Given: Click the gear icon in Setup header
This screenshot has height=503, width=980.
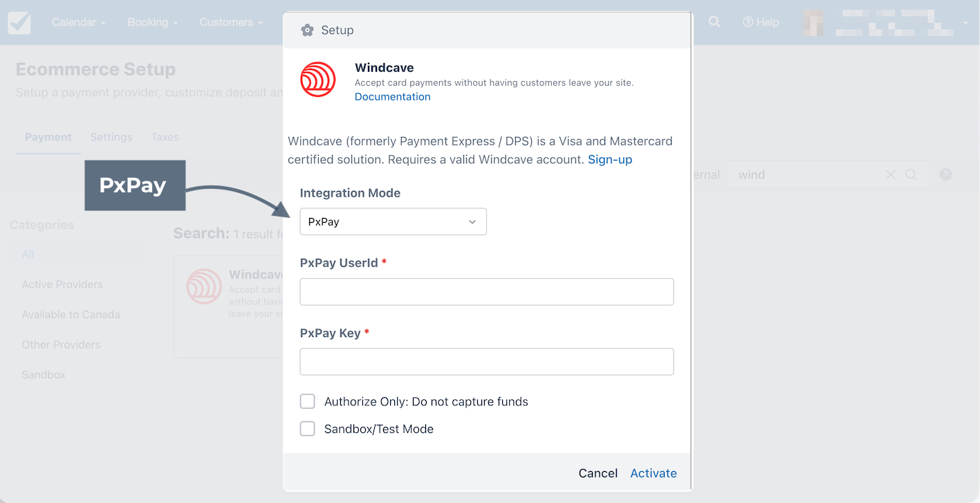Looking at the screenshot, I should (x=307, y=30).
